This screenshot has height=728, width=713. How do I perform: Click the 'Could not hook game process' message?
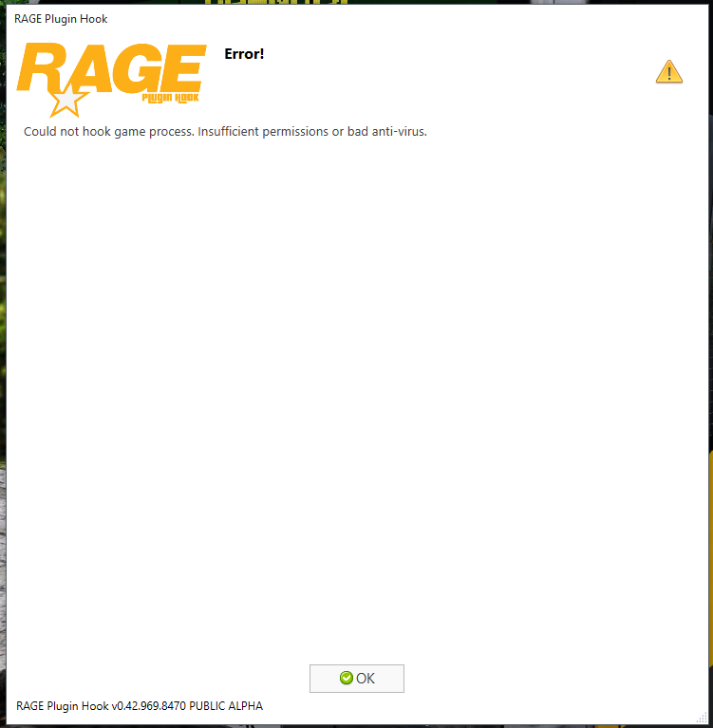(x=225, y=132)
